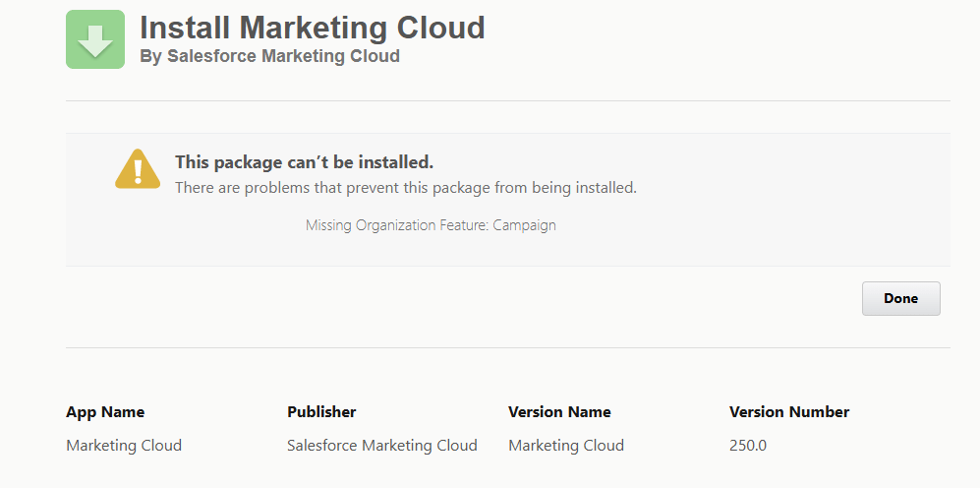The height and width of the screenshot is (488, 980).
Task: Click the "There are problems that prevent" description
Action: click(405, 187)
